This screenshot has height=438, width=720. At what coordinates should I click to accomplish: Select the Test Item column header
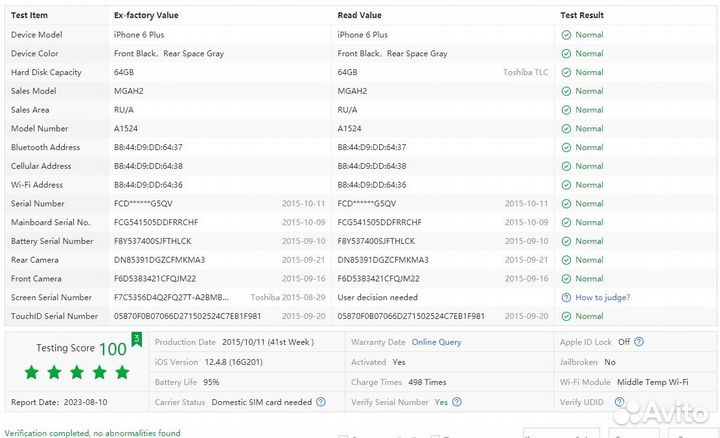[29, 15]
